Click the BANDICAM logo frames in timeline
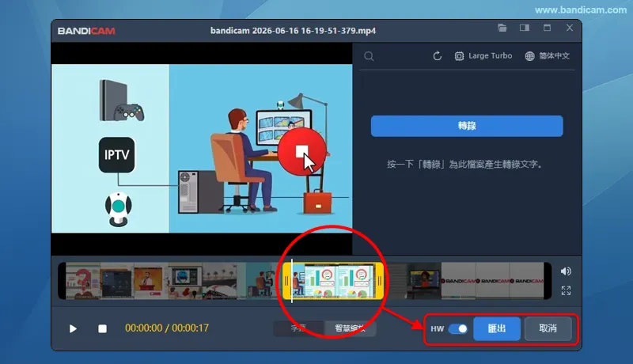633x364 pixels. (492, 281)
